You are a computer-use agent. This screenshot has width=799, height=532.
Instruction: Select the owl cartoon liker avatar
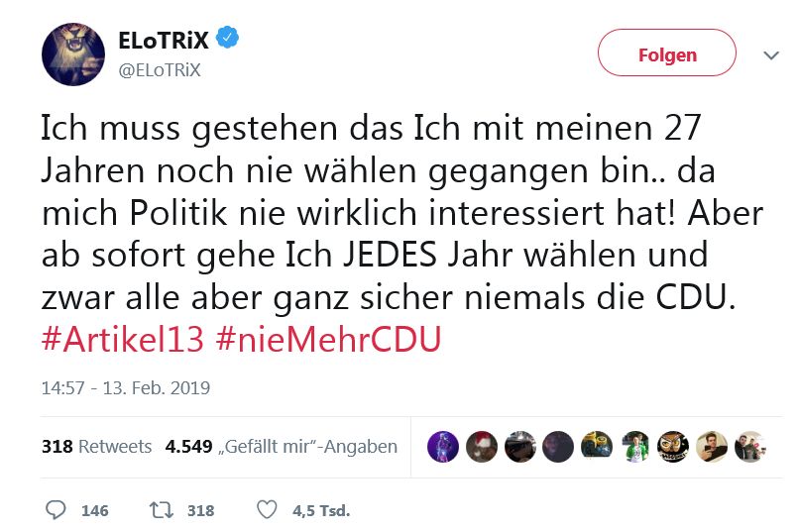672,447
